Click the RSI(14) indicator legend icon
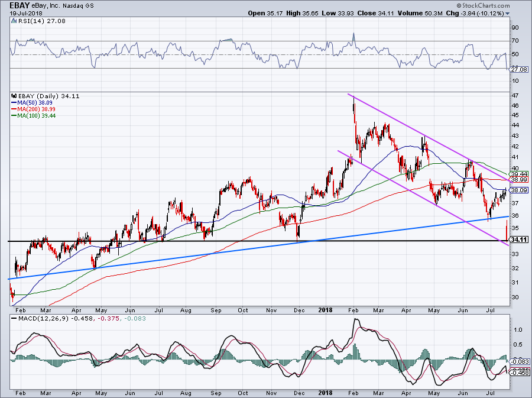This screenshot has height=398, width=532. [x=14, y=21]
